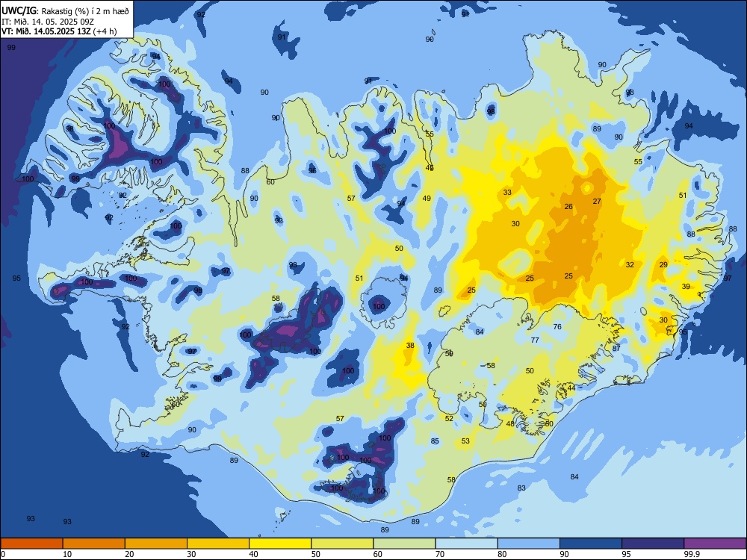Click the pale blue 70–80 legend swatch
This screenshot has width=747, height=560.
(466, 544)
